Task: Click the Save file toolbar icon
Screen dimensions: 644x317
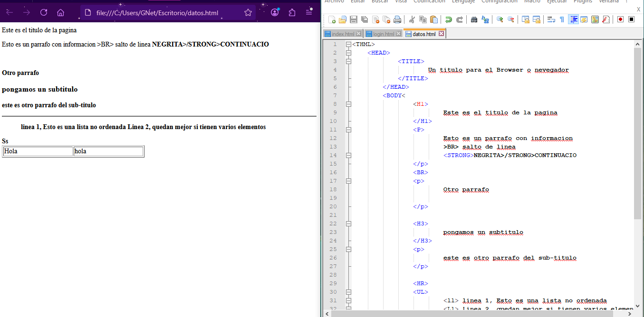Action: (353, 19)
